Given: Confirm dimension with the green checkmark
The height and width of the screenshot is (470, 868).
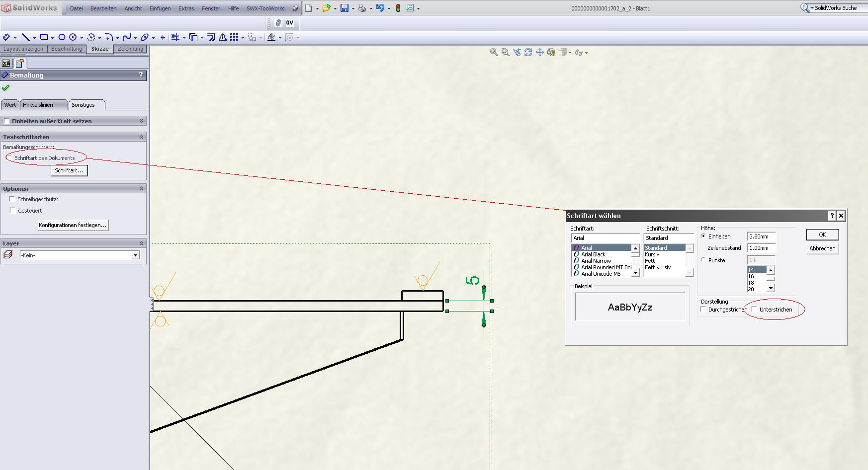Looking at the screenshot, I should click(x=5, y=88).
